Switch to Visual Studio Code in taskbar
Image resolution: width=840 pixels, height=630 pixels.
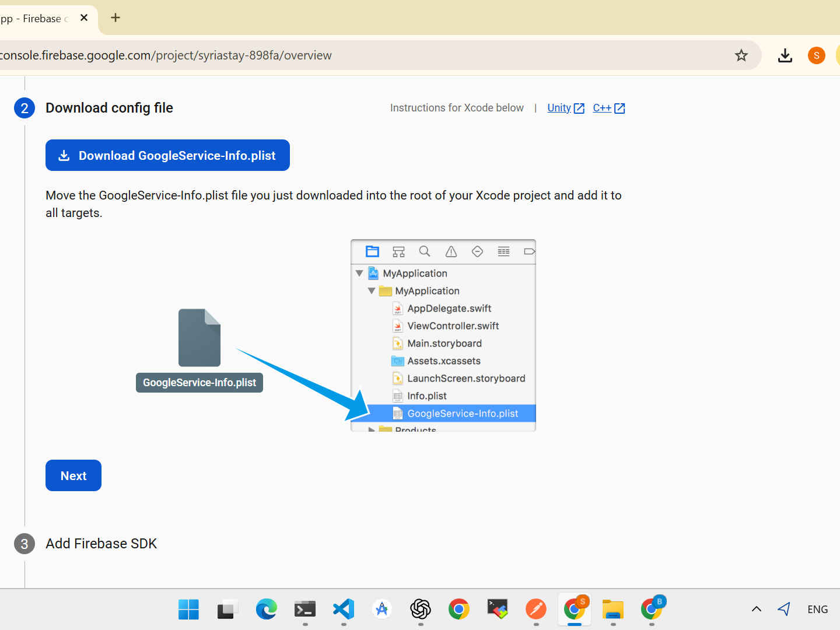point(344,610)
